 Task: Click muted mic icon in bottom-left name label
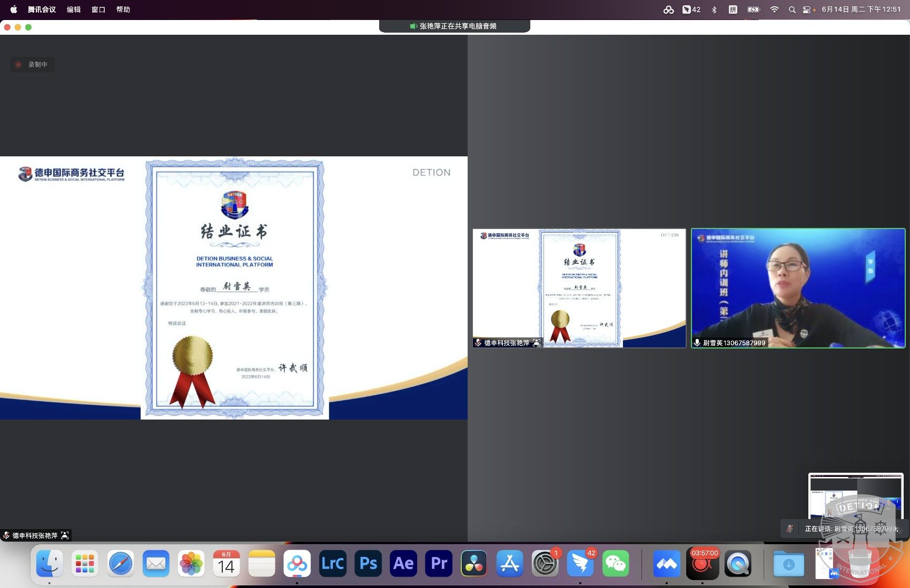[x=6, y=535]
